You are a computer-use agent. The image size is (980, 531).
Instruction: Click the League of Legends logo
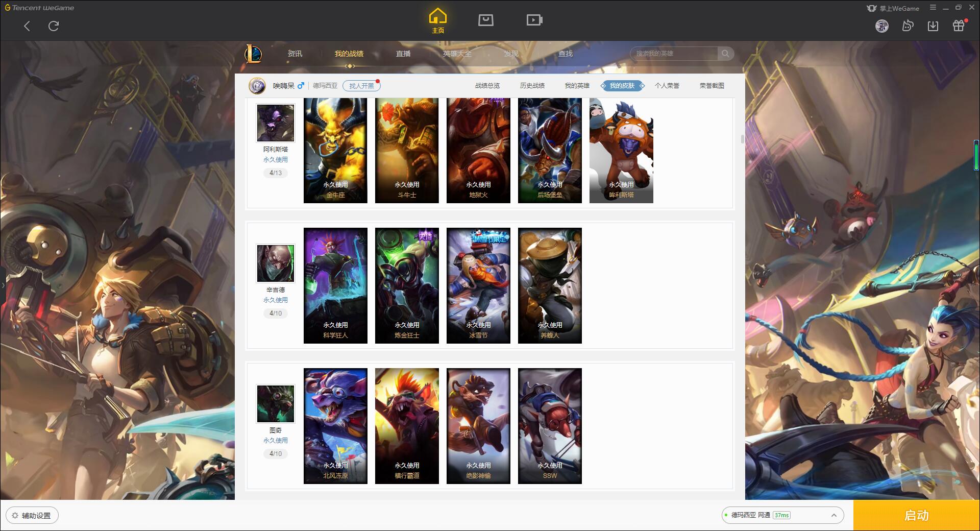click(253, 54)
